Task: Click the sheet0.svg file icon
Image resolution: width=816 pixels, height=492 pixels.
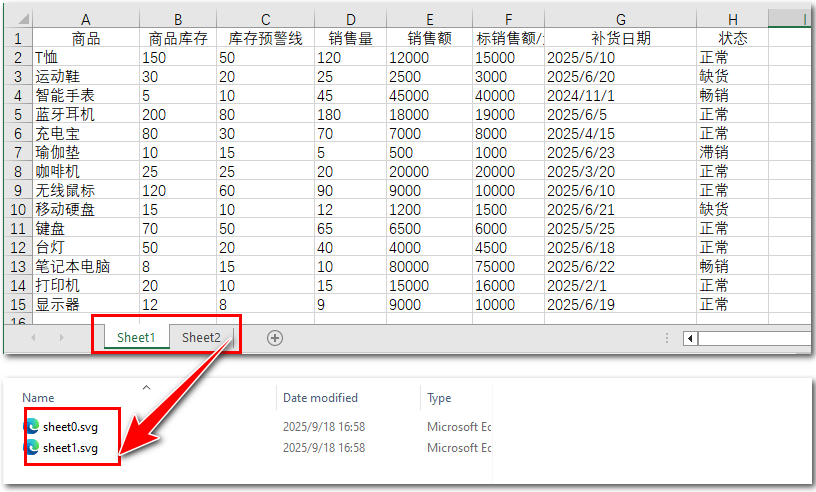Action: point(32,427)
